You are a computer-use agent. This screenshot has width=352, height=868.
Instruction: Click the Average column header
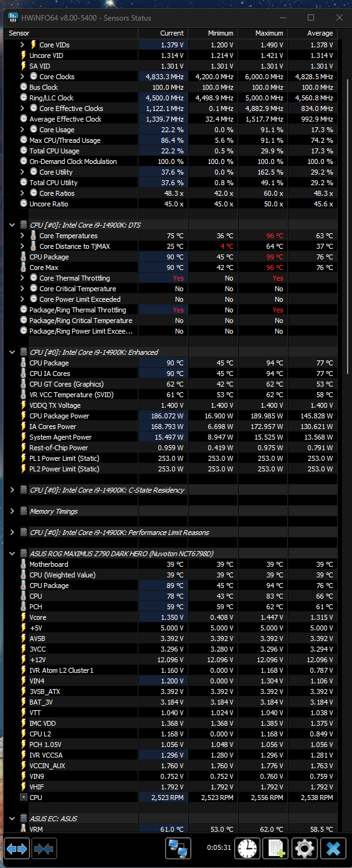click(312, 33)
